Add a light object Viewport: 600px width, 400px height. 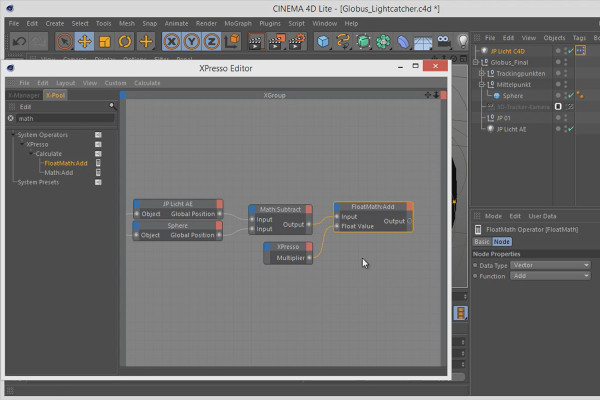pos(463,41)
